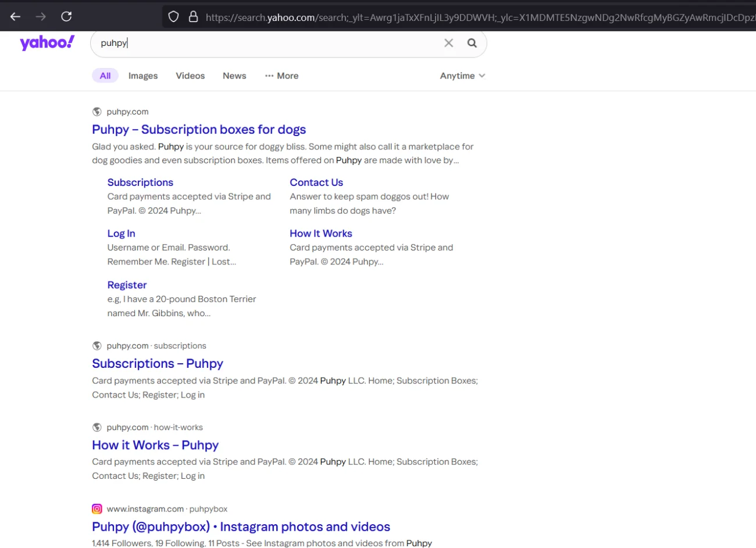The width and height of the screenshot is (756, 548).
Task: Click the www.instagram.com · puhpybox URL text
Action: pyautogui.click(x=167, y=509)
